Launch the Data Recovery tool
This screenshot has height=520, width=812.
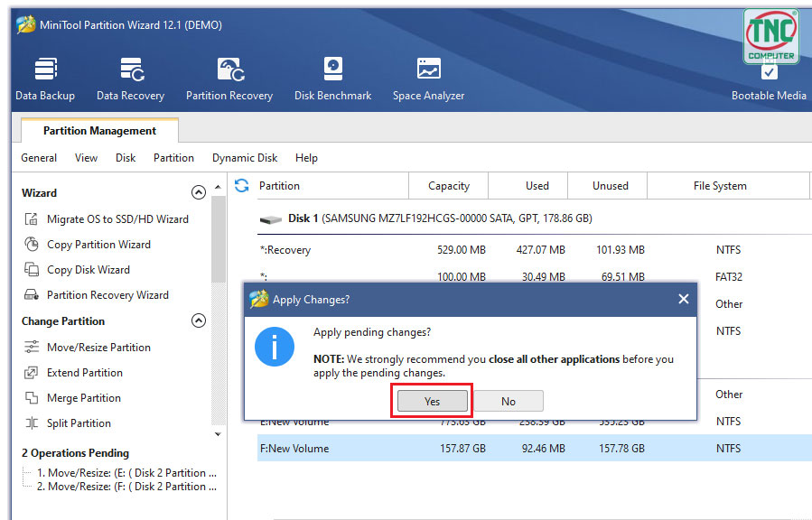tap(130, 79)
